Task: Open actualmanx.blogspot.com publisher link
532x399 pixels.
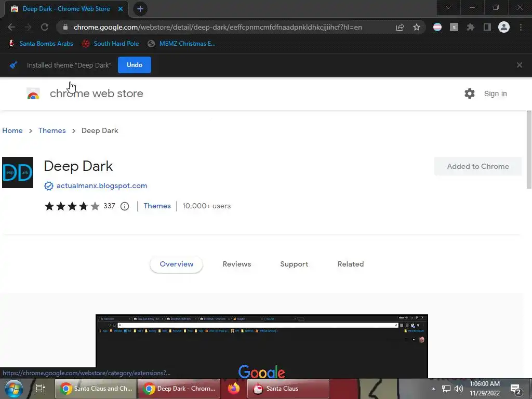Action: coord(102,185)
